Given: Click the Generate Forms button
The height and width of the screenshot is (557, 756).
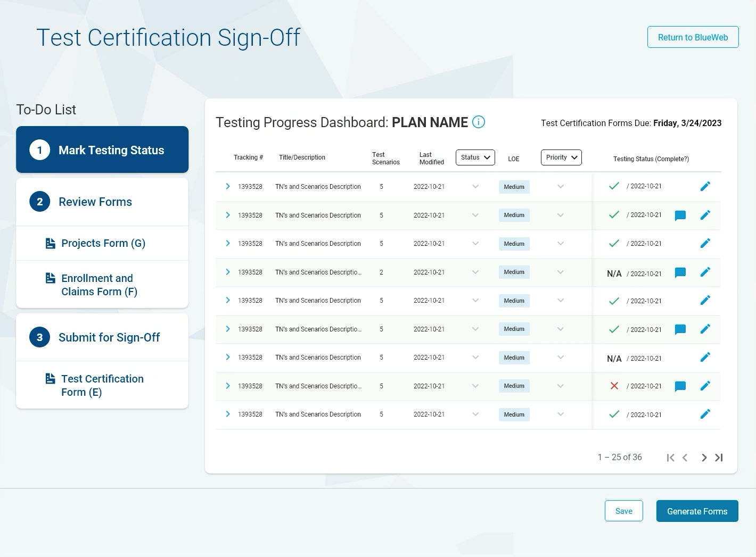Looking at the screenshot, I should coord(697,511).
